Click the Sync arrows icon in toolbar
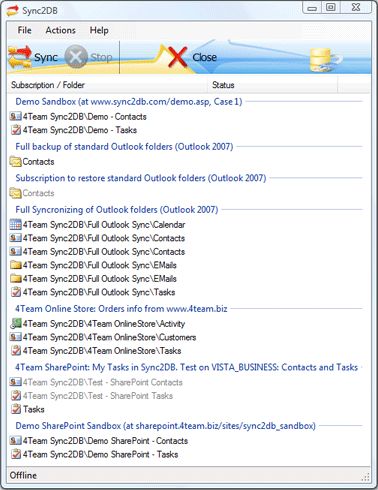 [19, 57]
